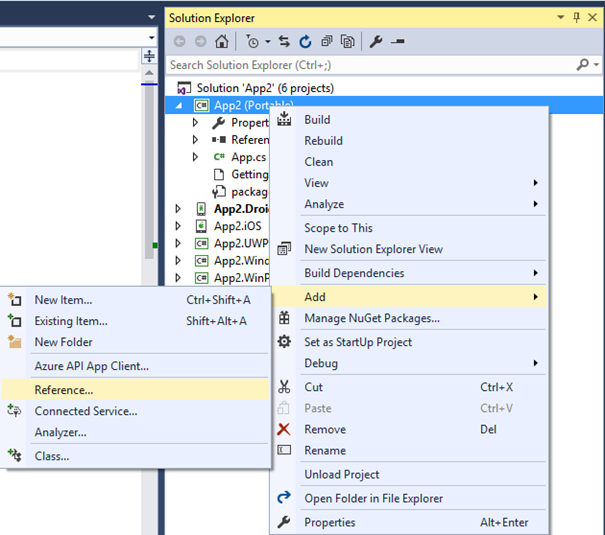Expand the References node

point(195,139)
